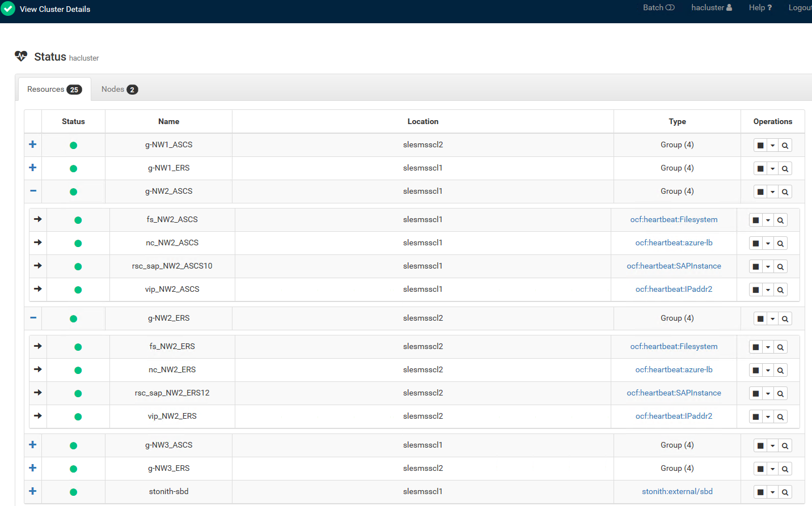The height and width of the screenshot is (506, 812).
Task: Open the Help menu
Action: 760,7
